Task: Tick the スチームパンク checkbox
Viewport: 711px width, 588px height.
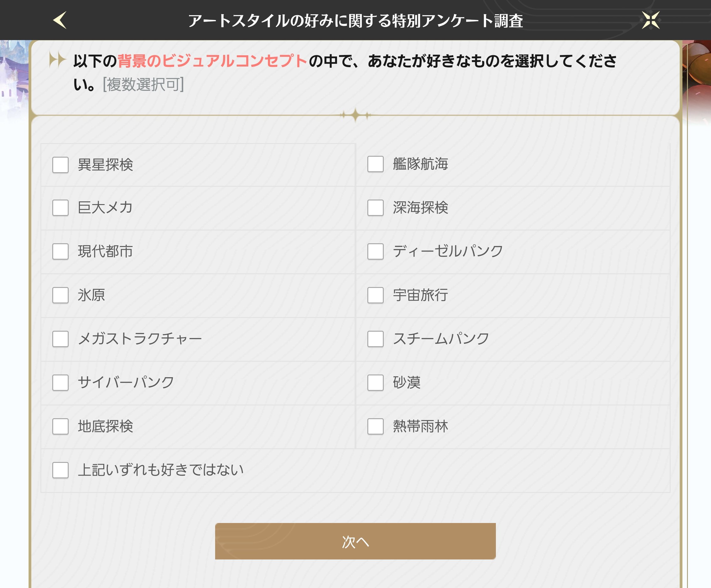Action: pos(376,339)
